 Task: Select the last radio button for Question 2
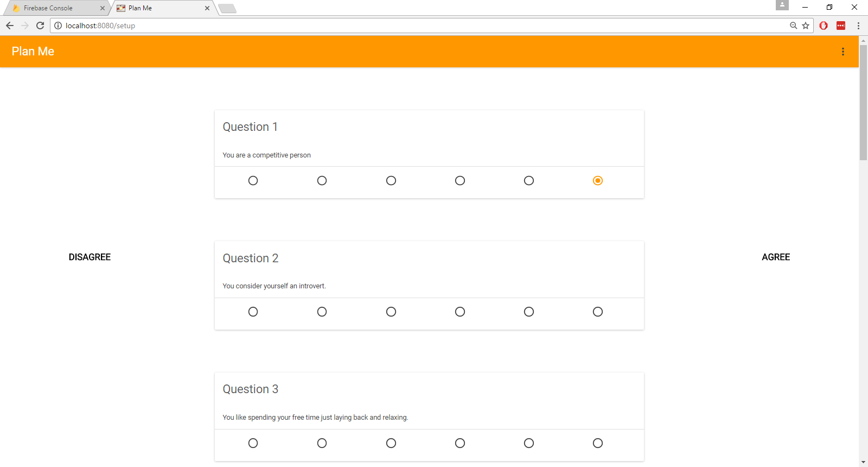pos(598,312)
